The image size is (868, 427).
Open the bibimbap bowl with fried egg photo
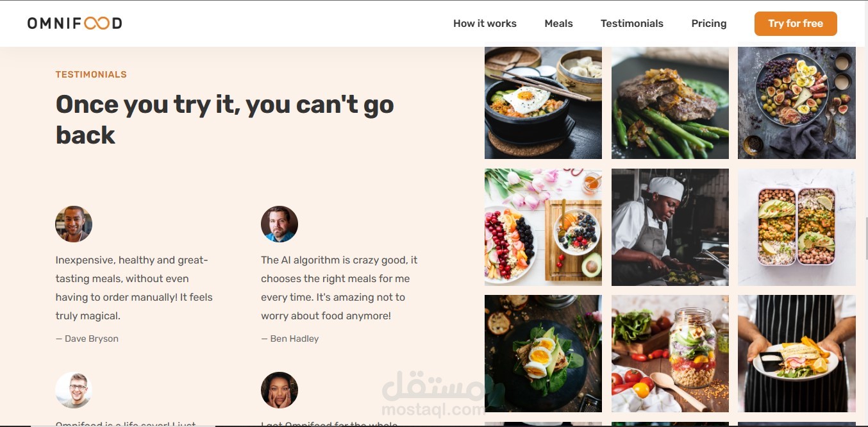tap(543, 103)
